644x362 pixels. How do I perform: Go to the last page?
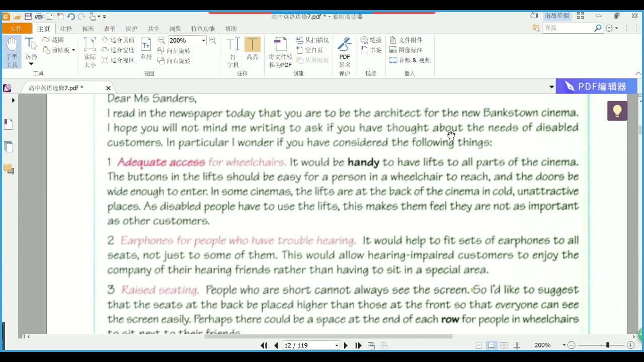tap(358, 345)
